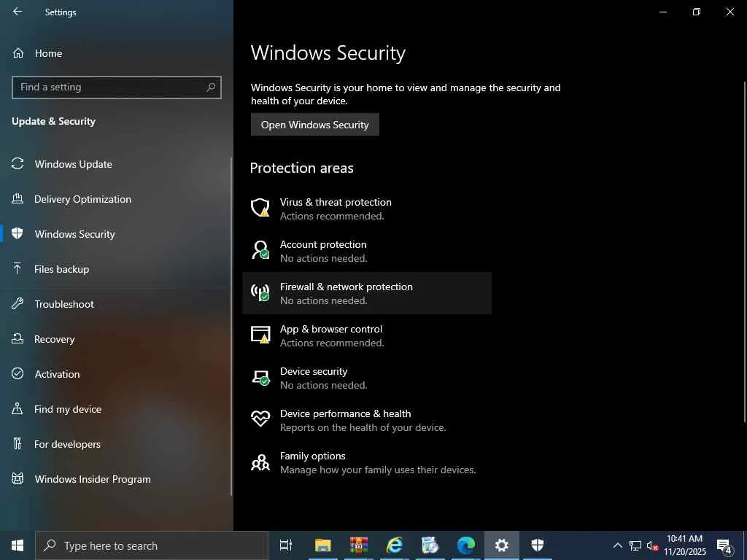Click the Find my device icon

coord(18,408)
